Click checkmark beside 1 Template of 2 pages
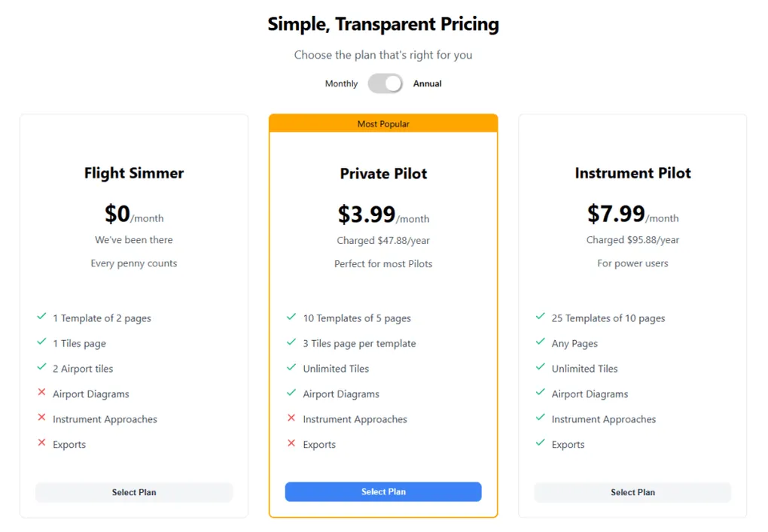 tap(42, 318)
